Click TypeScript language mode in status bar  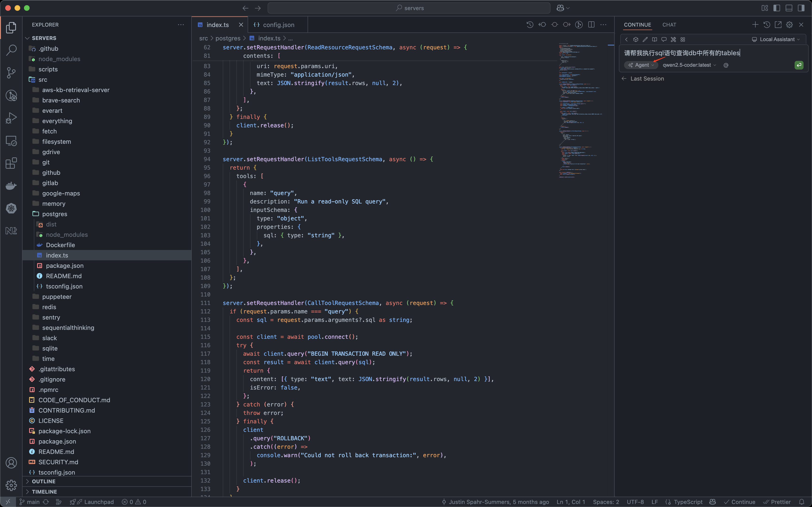coord(688,502)
